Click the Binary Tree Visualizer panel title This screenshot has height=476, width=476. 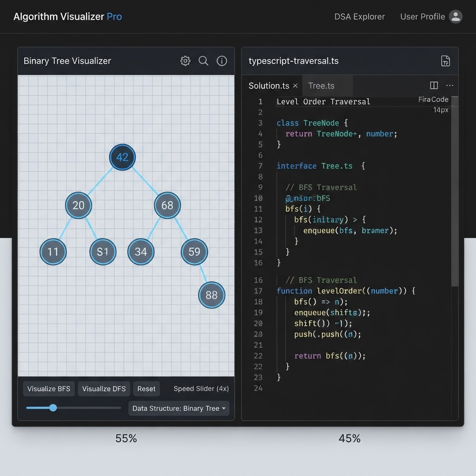67,61
